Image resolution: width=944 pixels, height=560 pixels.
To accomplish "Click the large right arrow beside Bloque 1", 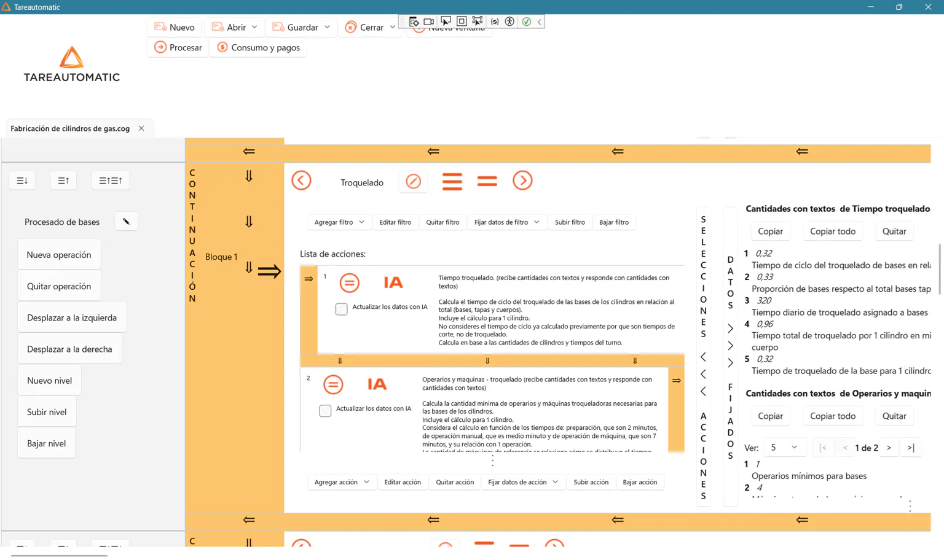I will [269, 271].
